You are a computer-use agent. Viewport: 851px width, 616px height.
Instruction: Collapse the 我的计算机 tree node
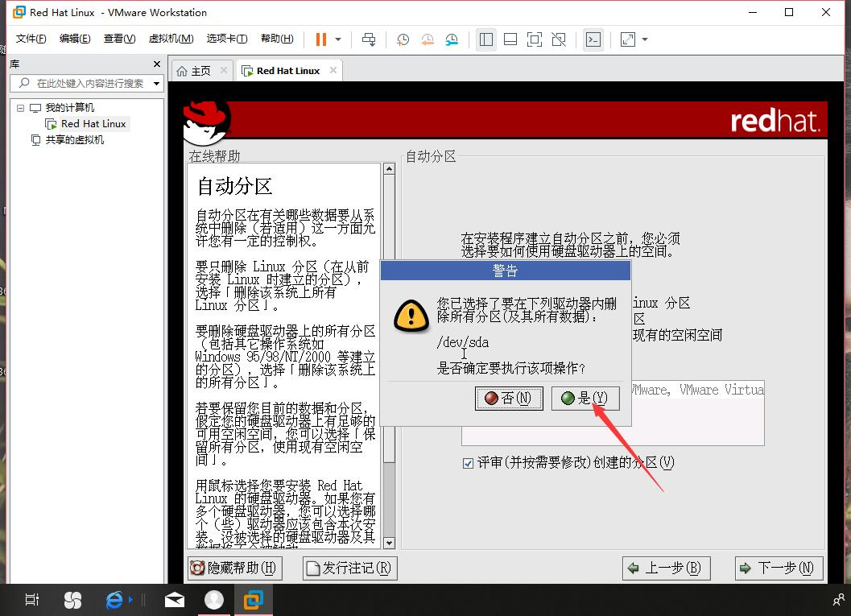pos(20,108)
